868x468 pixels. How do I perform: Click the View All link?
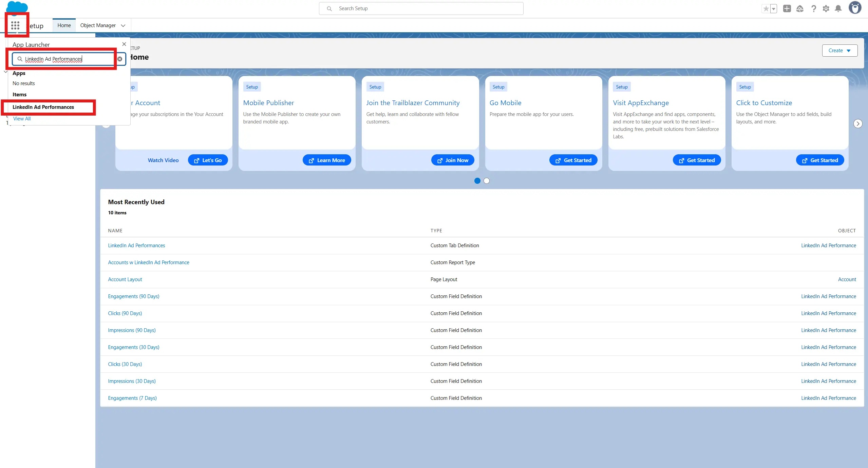tap(22, 119)
